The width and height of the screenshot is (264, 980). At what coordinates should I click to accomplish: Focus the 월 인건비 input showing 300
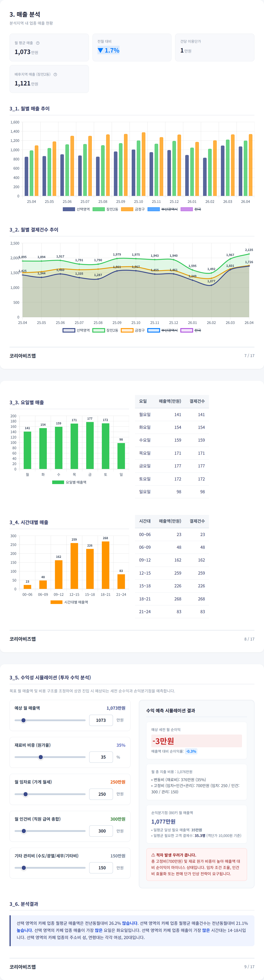point(101,831)
